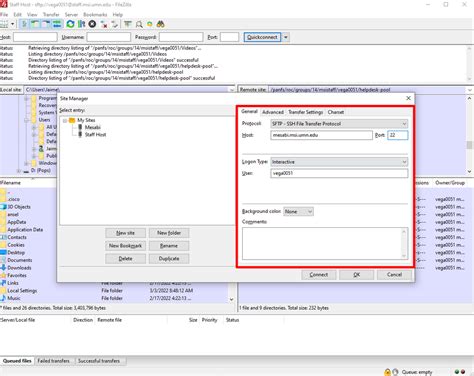Click the New Bookmark button

coord(125,246)
